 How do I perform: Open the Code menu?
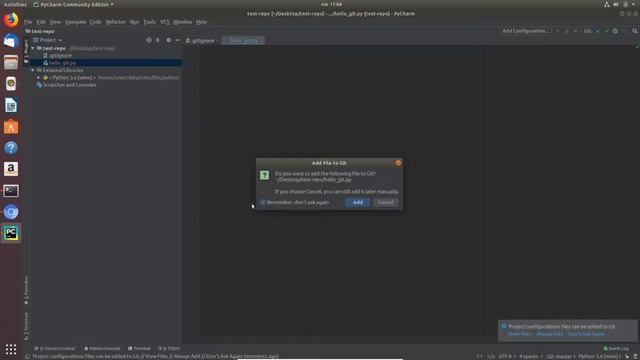pos(95,22)
